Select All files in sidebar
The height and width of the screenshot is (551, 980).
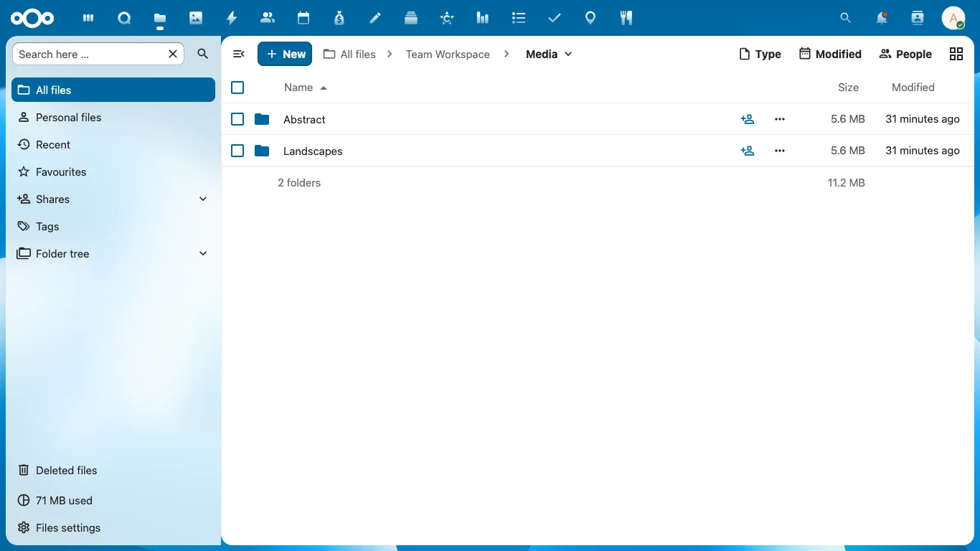[x=113, y=90]
